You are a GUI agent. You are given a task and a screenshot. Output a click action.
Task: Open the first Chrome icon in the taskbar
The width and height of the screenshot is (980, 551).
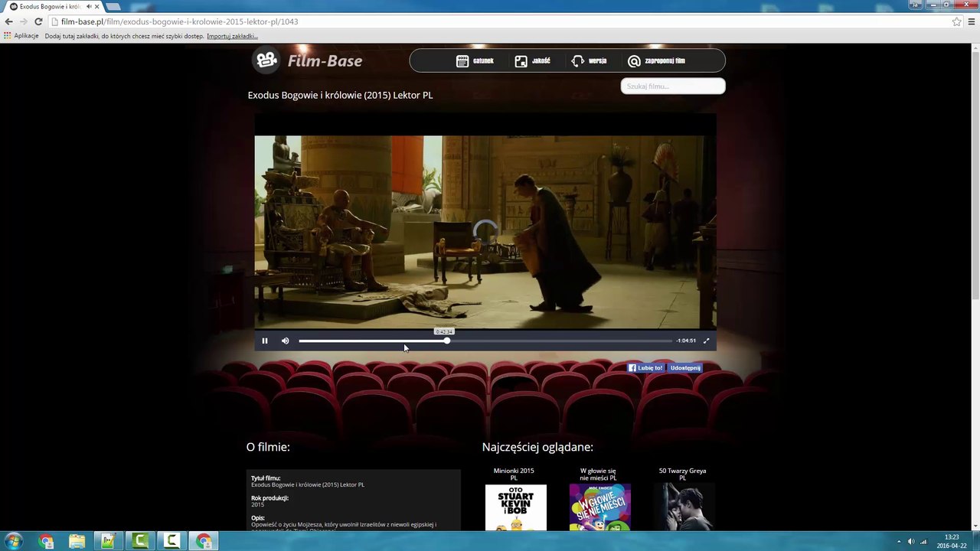[x=46, y=542]
